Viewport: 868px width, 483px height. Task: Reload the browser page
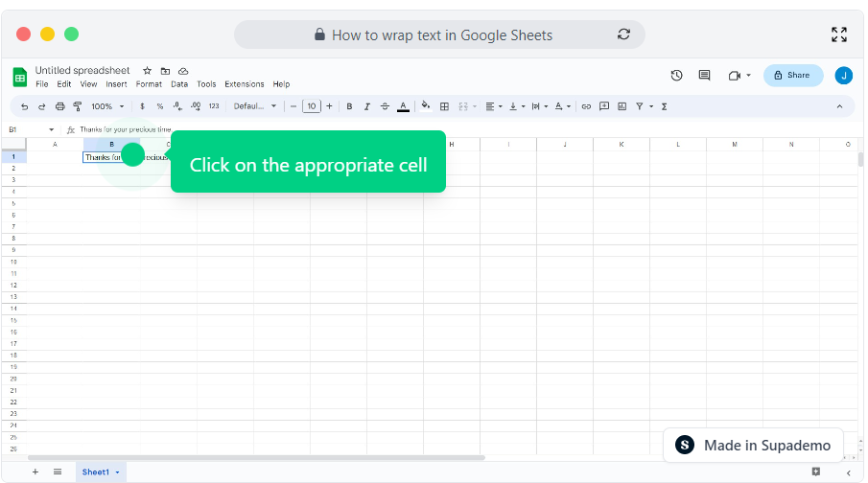click(x=623, y=34)
